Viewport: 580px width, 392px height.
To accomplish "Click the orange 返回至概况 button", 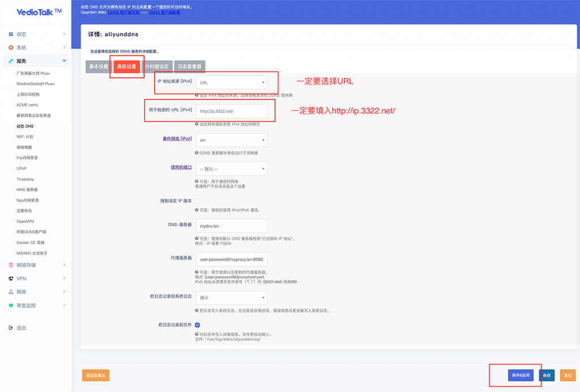I will click(96, 375).
